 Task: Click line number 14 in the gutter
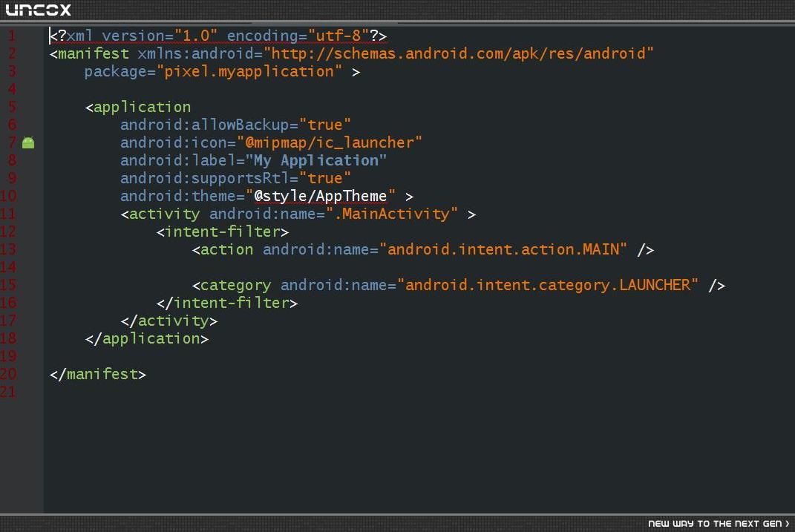point(8,267)
